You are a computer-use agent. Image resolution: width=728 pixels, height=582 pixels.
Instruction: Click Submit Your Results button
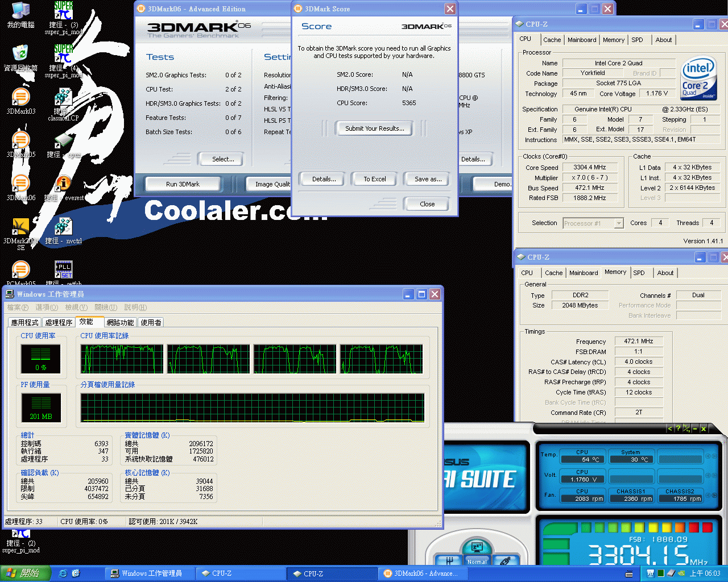(x=375, y=128)
